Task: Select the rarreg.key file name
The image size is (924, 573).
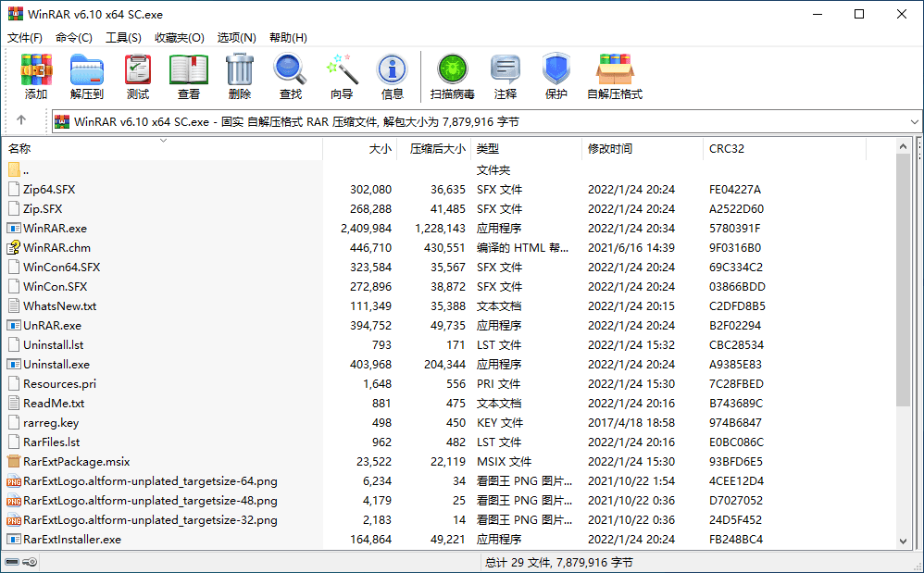Action: [51, 422]
